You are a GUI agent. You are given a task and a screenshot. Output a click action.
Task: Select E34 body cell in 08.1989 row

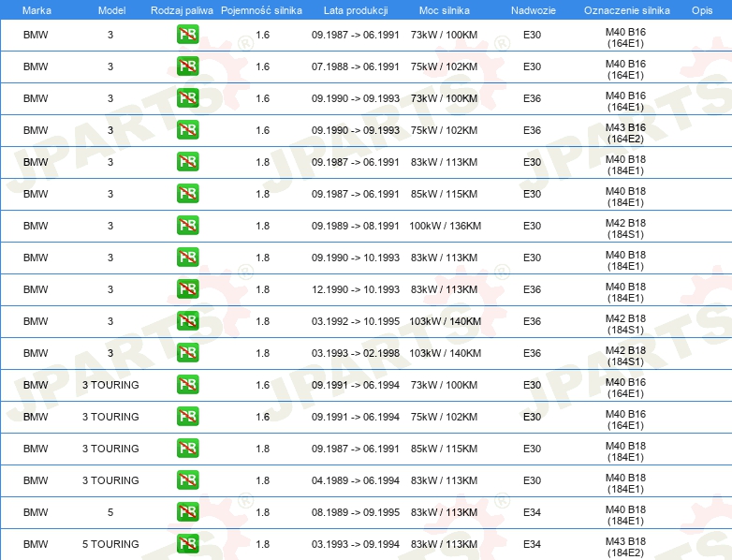pos(532,512)
